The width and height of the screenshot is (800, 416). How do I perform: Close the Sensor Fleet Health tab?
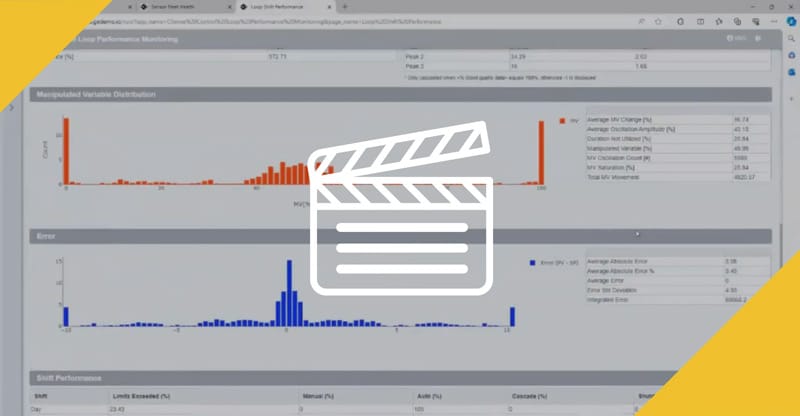230,7
